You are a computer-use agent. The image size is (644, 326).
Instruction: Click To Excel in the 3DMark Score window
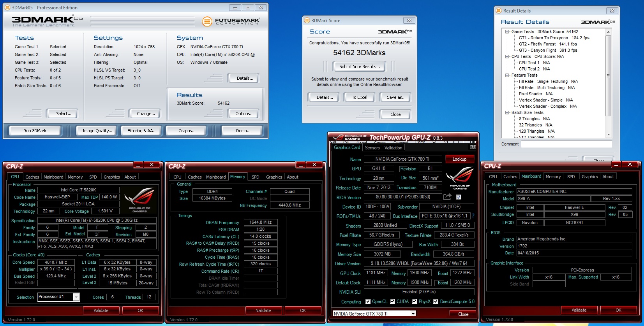tap(359, 97)
